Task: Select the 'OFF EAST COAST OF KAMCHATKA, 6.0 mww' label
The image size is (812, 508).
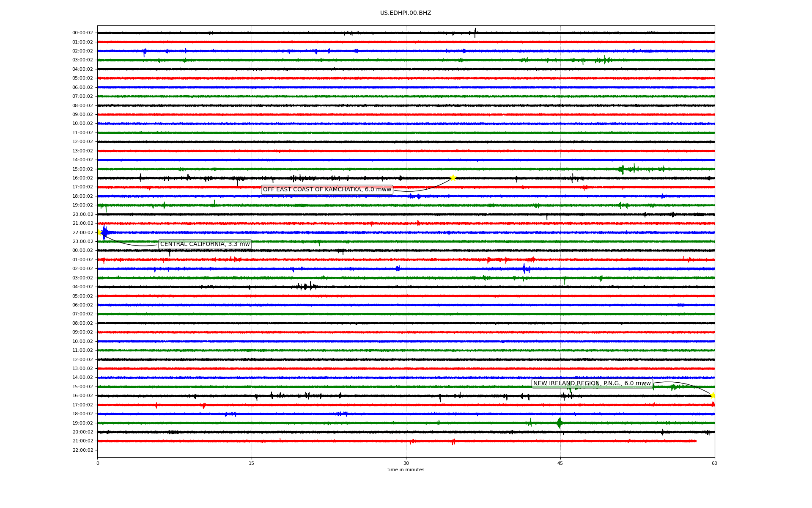Action: tap(327, 190)
